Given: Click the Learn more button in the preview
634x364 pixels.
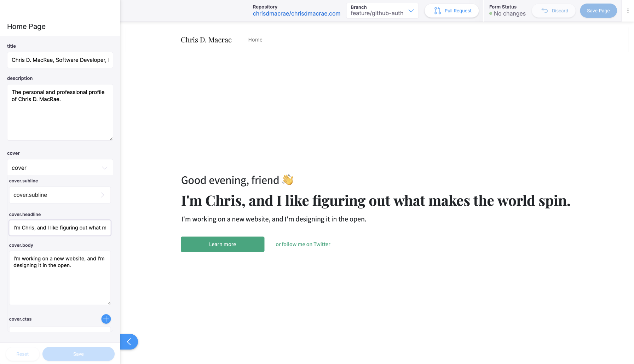Looking at the screenshot, I should pos(222,244).
